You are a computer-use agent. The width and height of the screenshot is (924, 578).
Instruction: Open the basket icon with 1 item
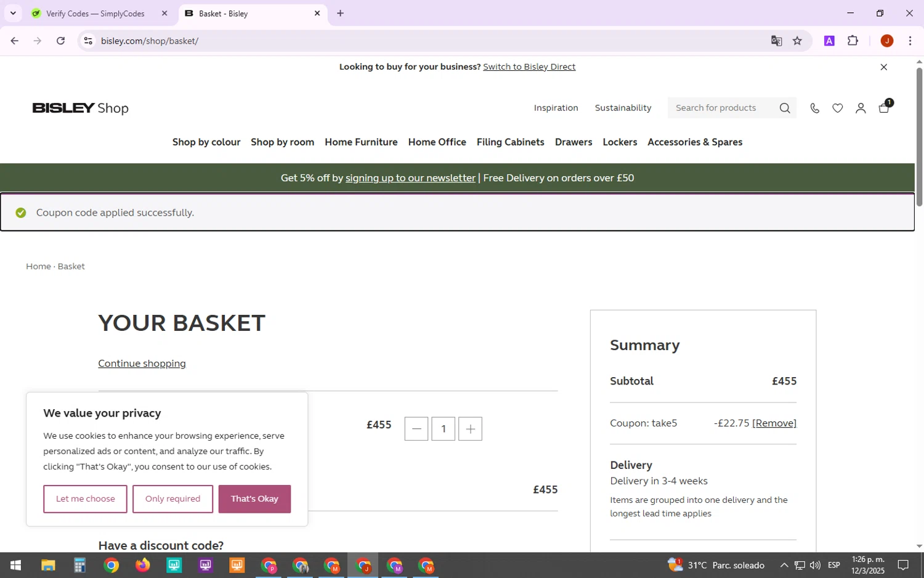[885, 107]
